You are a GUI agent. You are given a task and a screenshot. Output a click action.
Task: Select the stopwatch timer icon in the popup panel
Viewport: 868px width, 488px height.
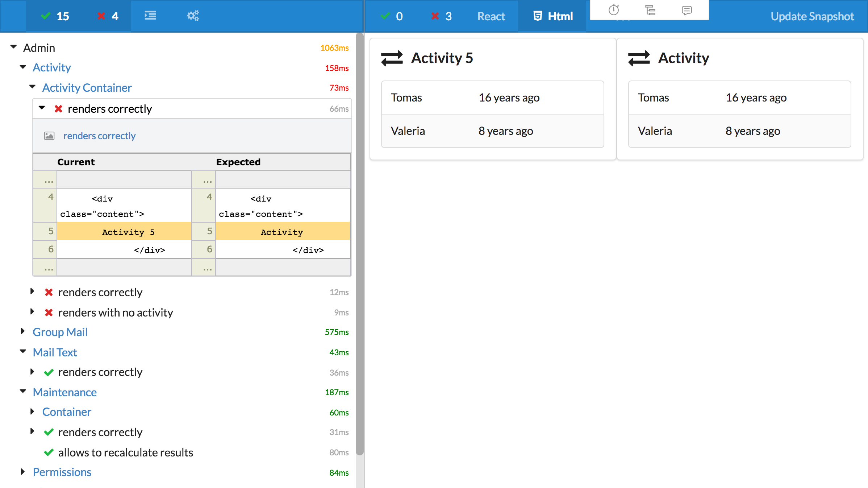click(x=613, y=11)
